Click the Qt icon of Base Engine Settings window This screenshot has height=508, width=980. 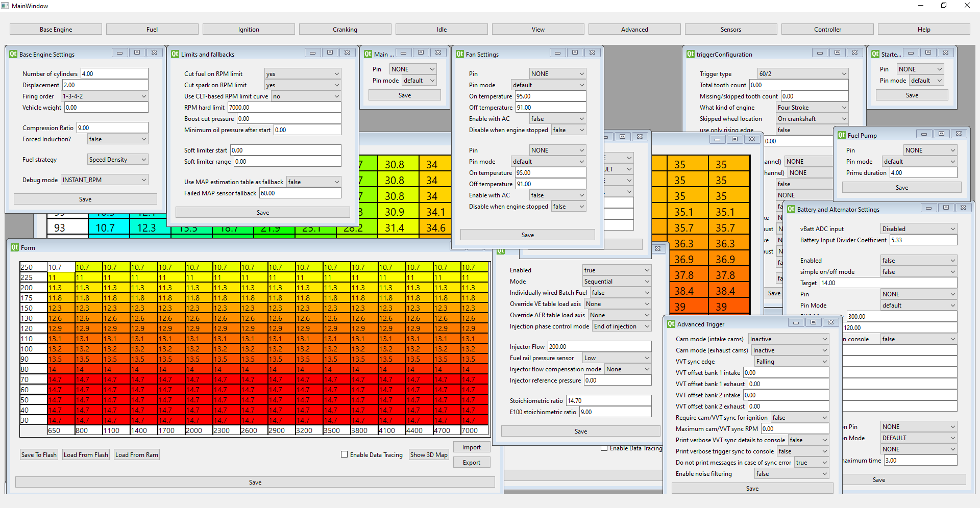click(13, 54)
